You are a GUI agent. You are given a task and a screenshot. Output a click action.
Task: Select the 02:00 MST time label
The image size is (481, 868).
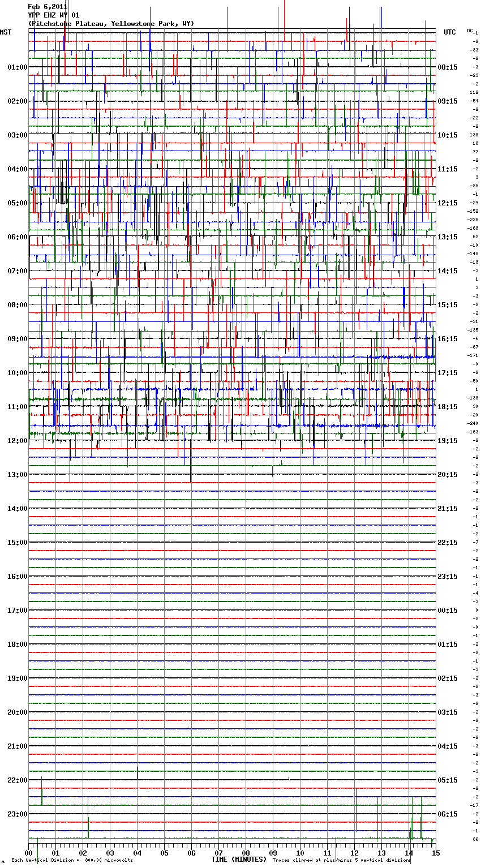(18, 101)
